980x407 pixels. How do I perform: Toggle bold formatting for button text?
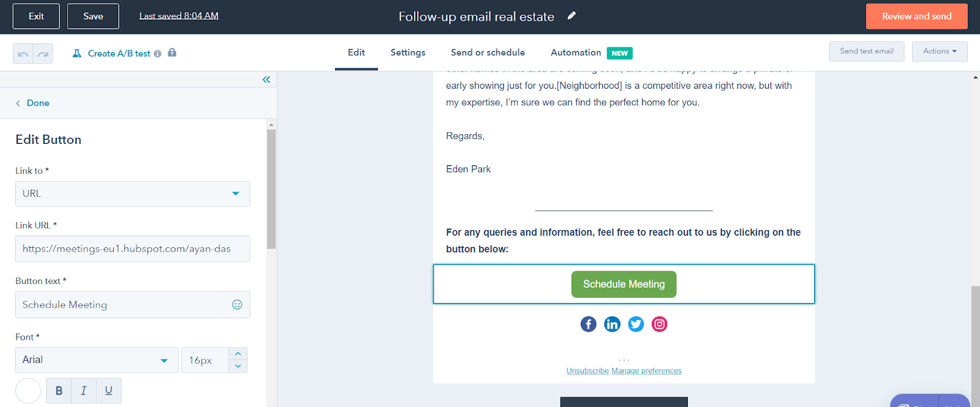click(58, 390)
